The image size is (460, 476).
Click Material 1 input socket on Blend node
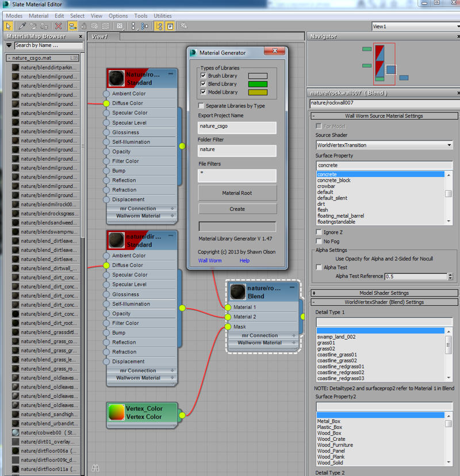click(x=228, y=307)
